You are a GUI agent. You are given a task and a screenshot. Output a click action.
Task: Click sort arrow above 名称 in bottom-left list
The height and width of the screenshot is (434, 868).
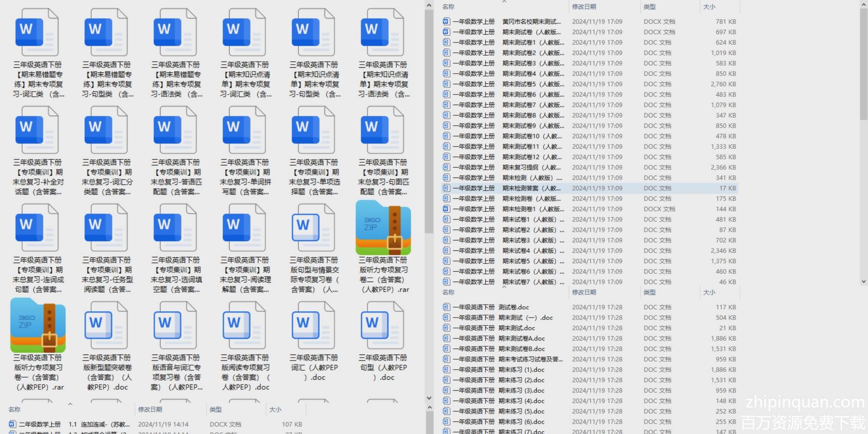(x=70, y=404)
